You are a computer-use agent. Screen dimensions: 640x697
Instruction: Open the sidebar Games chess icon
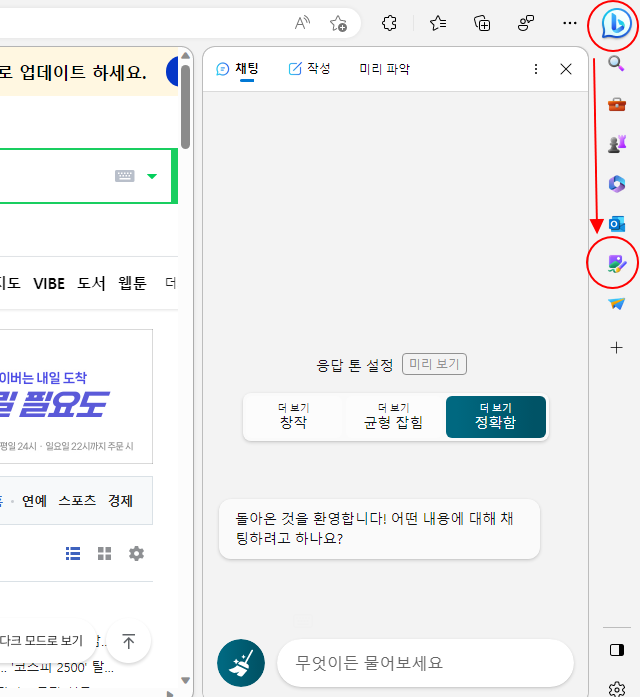point(617,144)
